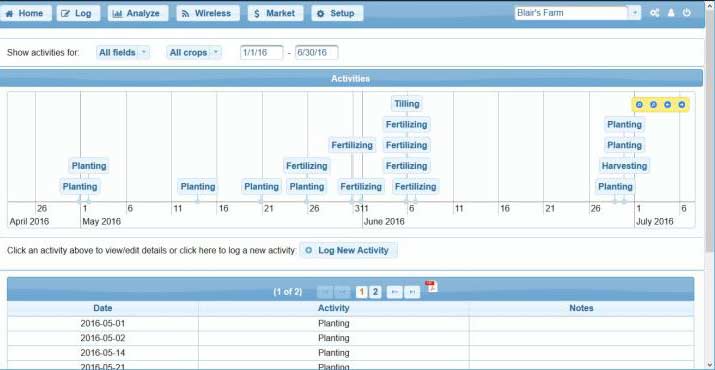Select the lowest Fertilizing label near June 6
This screenshot has height=370, width=715.
[x=415, y=186]
